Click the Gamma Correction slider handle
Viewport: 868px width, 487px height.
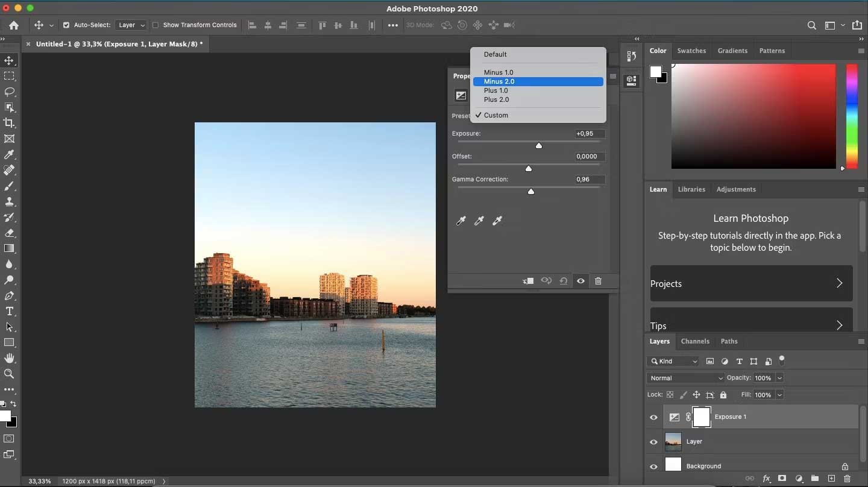point(531,191)
